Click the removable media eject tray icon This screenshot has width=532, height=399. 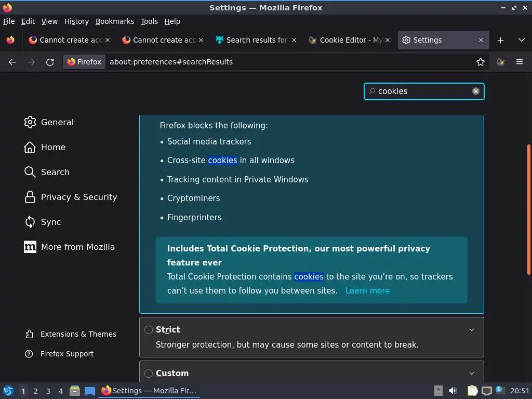click(438, 391)
